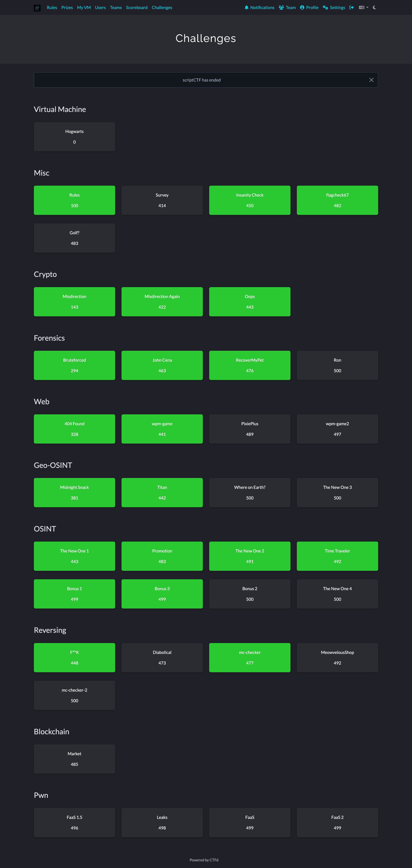Open the PixiePlus challenge
Screen dimensions: 412x868
click(x=250, y=429)
